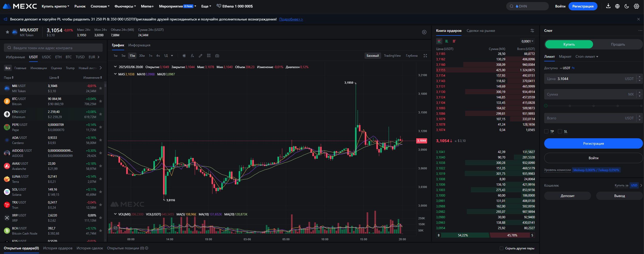Viewport: 644px width, 254px height.
Task: Check Скрыть другие пары box
Action: click(502, 248)
